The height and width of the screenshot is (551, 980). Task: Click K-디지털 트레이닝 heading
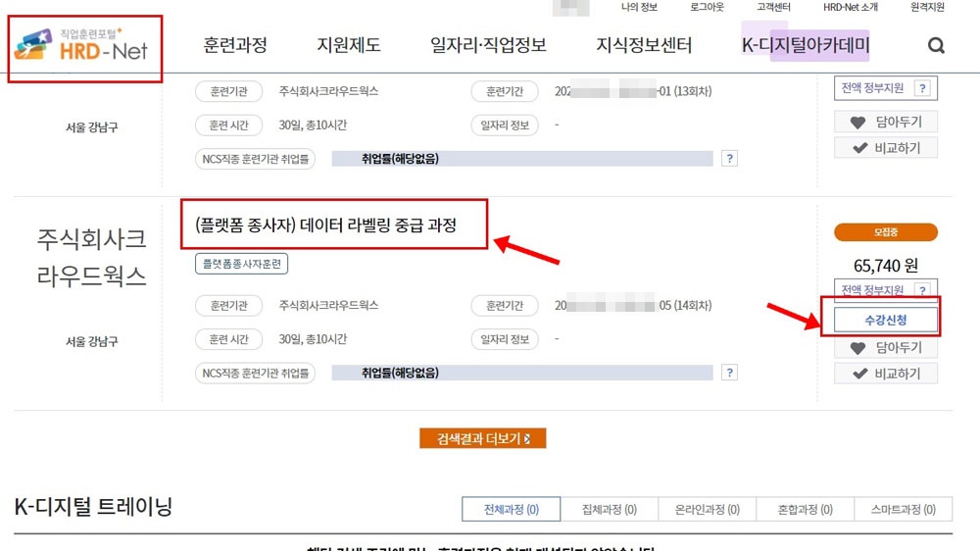point(92,507)
